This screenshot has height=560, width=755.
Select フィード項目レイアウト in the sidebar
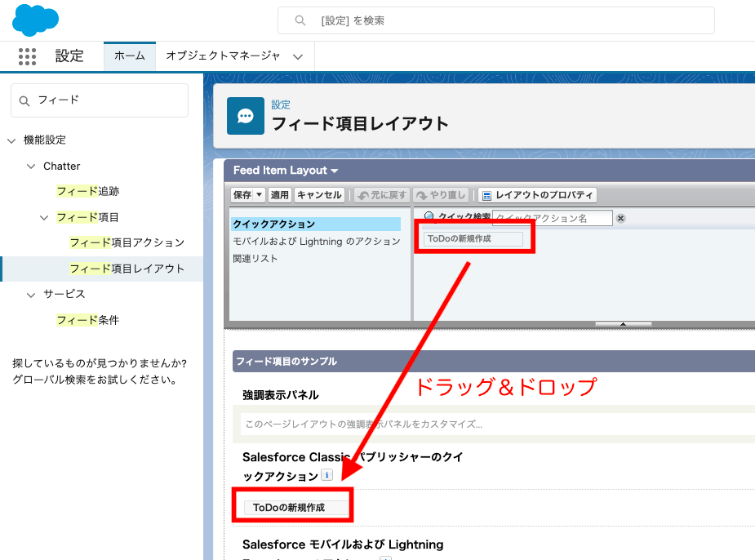pyautogui.click(x=127, y=269)
